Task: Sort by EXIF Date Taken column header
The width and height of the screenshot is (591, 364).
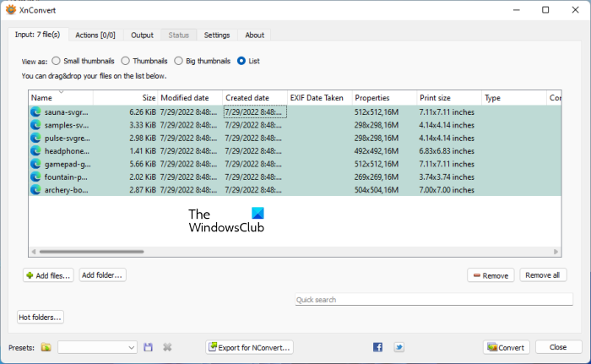Action: point(320,98)
